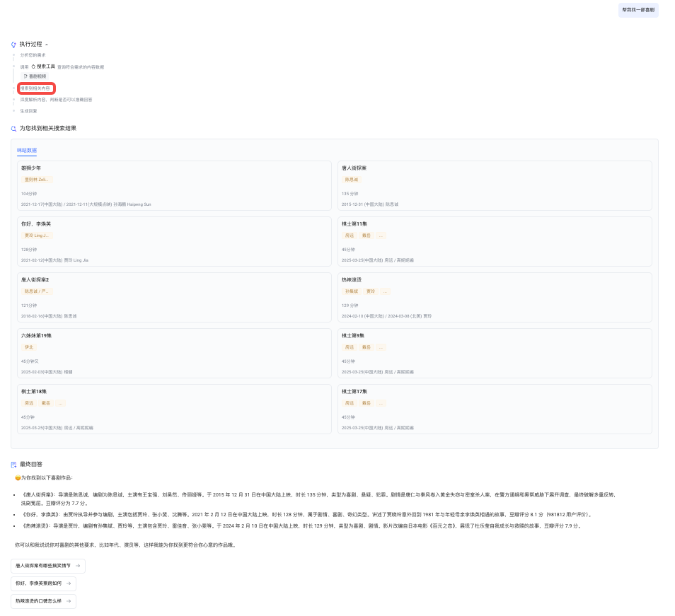
Task: Click the smiley emoji before 为你找到以下喜剧作品
Action: (x=18, y=478)
